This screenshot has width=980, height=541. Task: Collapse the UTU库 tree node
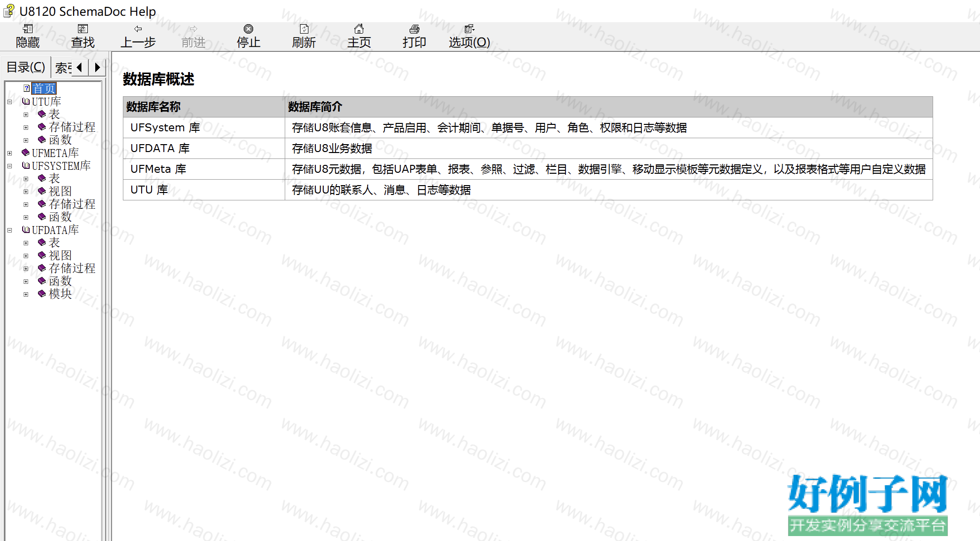click(9, 102)
